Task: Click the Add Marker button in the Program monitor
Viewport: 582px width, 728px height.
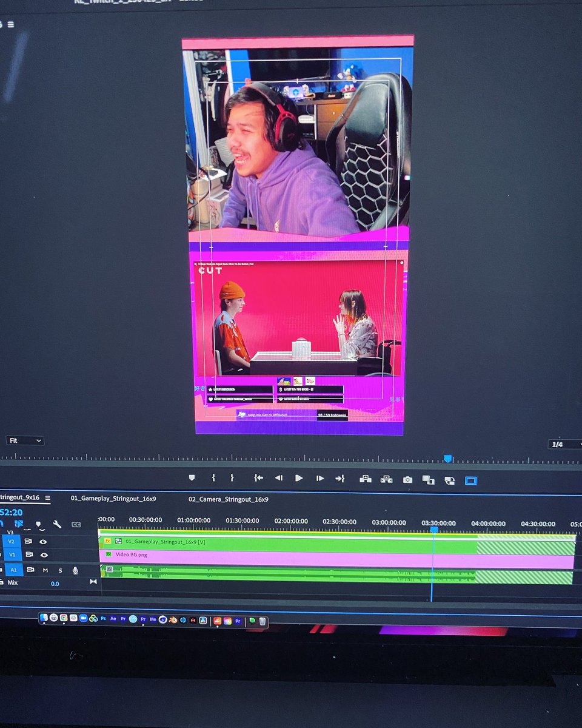Action: [192, 478]
